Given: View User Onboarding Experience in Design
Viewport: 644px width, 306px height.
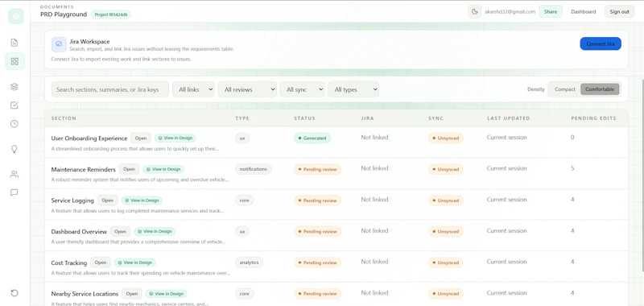Looking at the screenshot, I should [x=175, y=138].
